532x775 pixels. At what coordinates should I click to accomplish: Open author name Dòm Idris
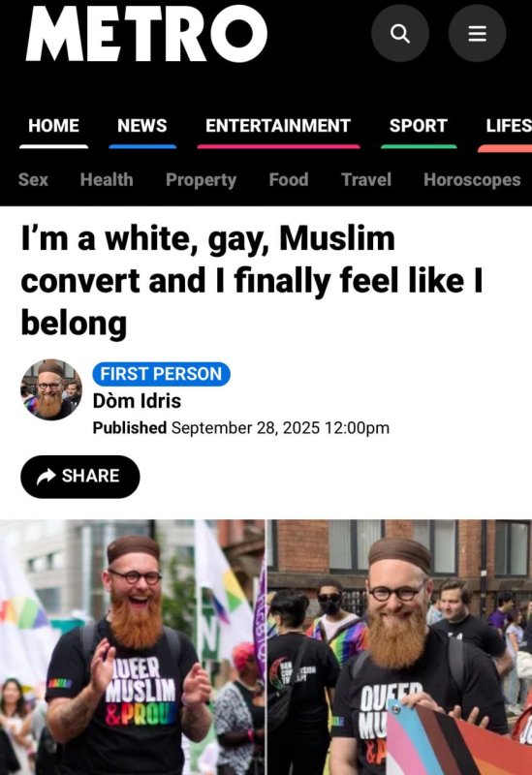[x=137, y=401]
